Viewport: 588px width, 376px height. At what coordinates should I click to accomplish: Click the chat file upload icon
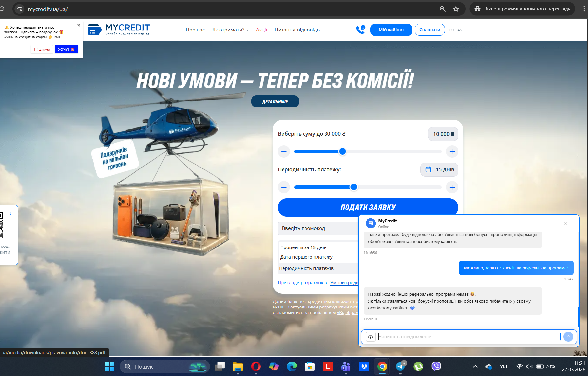[x=370, y=337]
